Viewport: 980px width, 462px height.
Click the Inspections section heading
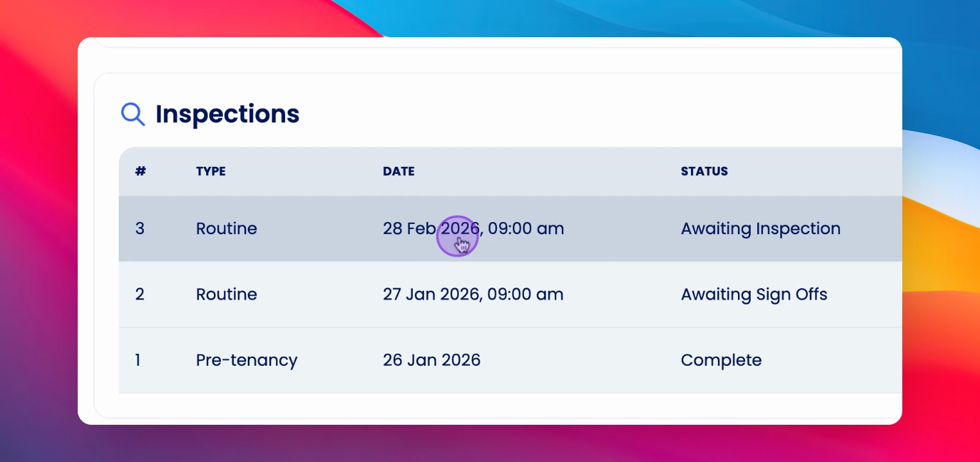coord(227,114)
